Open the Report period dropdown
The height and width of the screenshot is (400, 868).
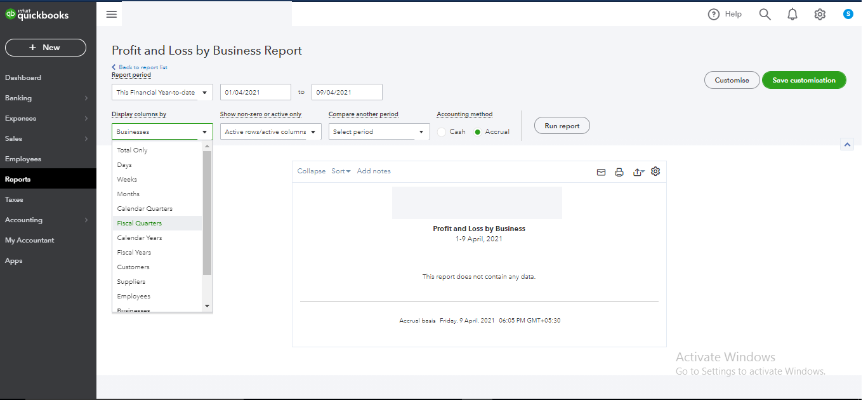click(x=162, y=91)
